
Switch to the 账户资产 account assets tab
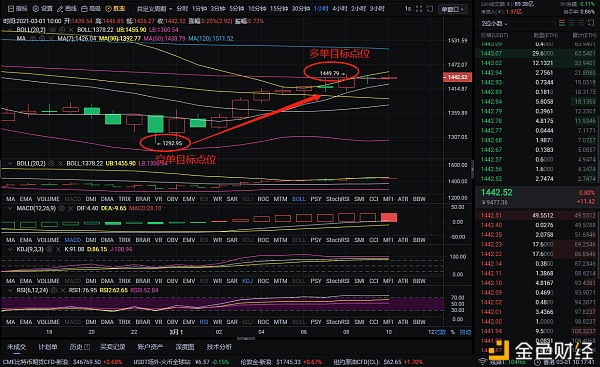(150, 347)
